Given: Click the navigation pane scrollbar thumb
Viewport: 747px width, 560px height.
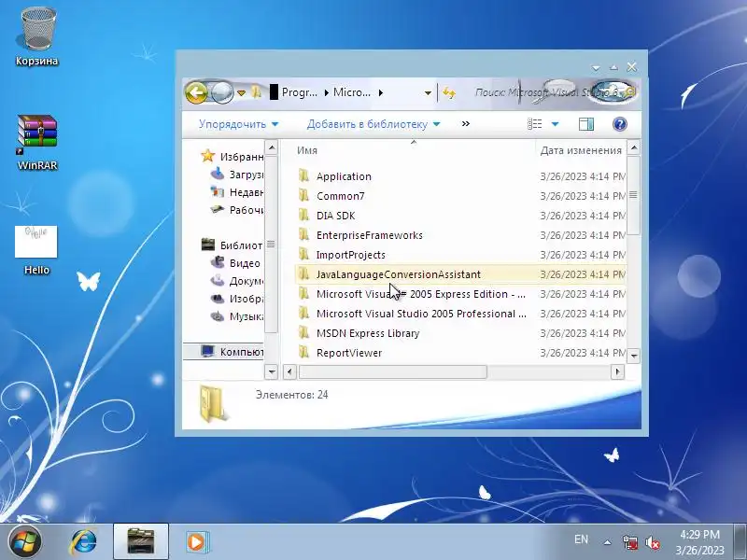Looking at the screenshot, I should [x=271, y=245].
